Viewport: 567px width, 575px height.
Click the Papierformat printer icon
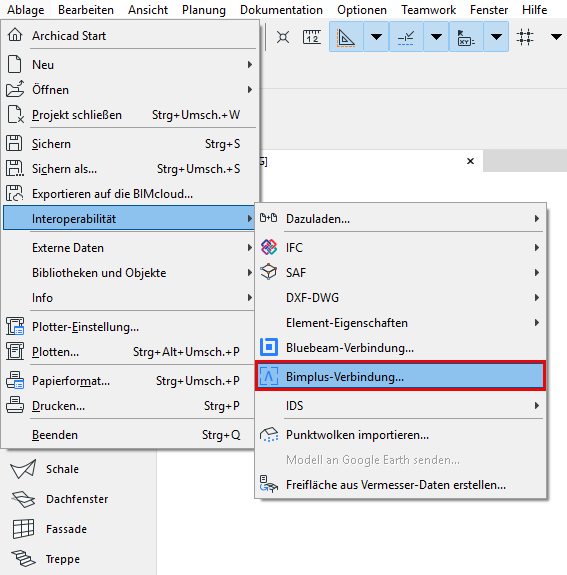[x=15, y=380]
